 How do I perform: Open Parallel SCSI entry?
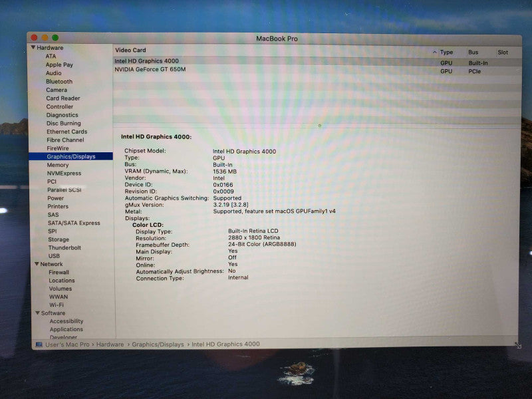tap(64, 190)
